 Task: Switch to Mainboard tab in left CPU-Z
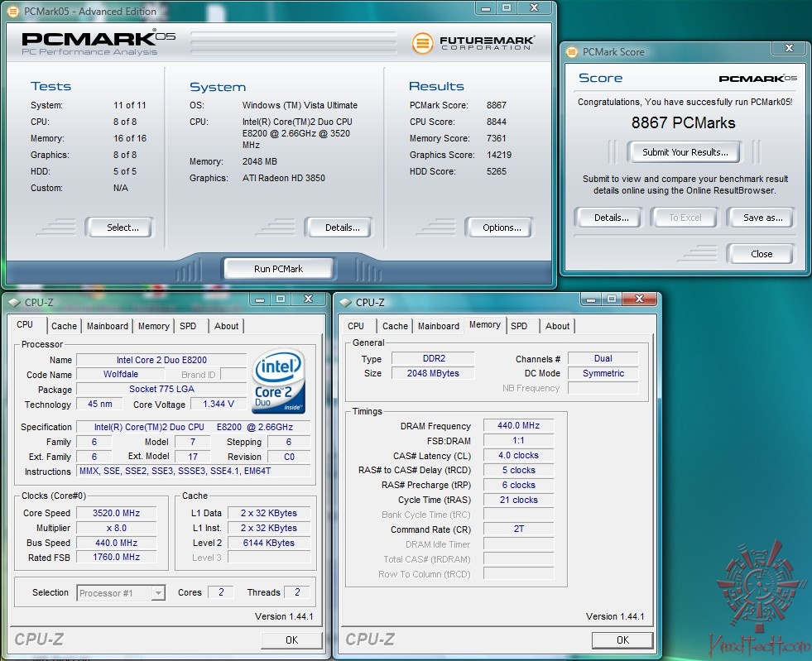tap(108, 326)
